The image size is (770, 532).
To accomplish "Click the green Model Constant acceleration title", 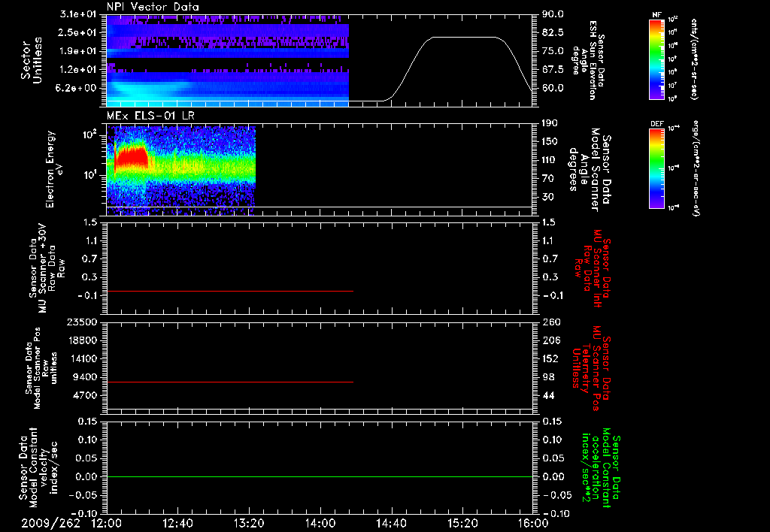I will tap(602, 468).
